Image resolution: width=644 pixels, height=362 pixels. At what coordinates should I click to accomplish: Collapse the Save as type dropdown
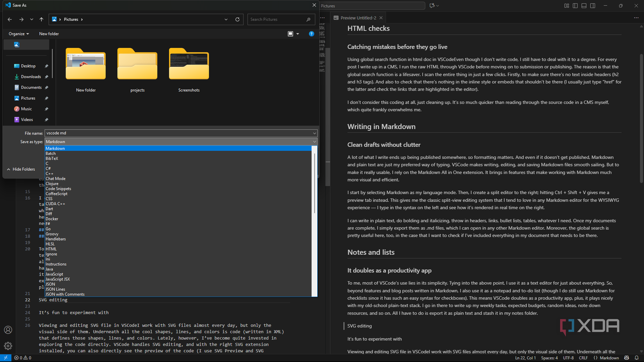tap(315, 142)
